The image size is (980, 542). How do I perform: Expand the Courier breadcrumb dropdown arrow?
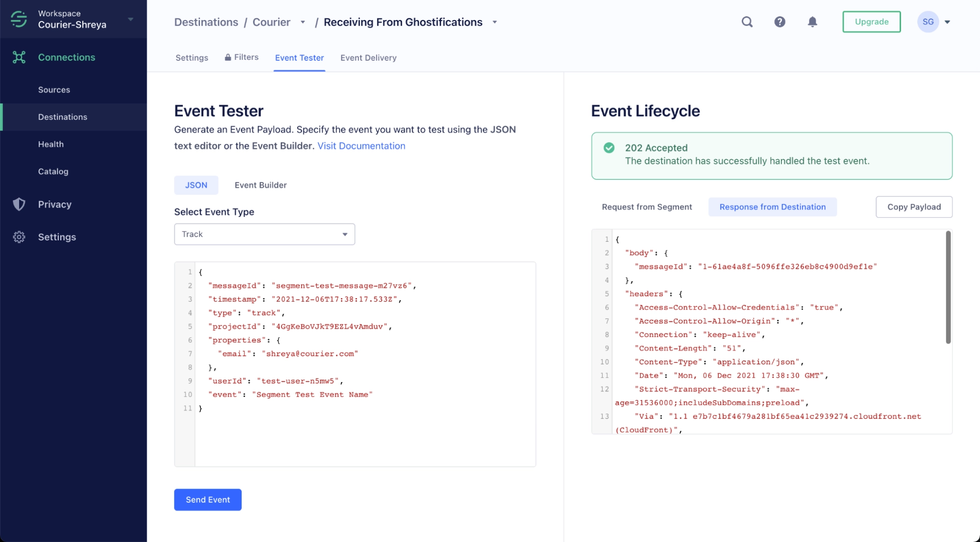[x=303, y=22]
